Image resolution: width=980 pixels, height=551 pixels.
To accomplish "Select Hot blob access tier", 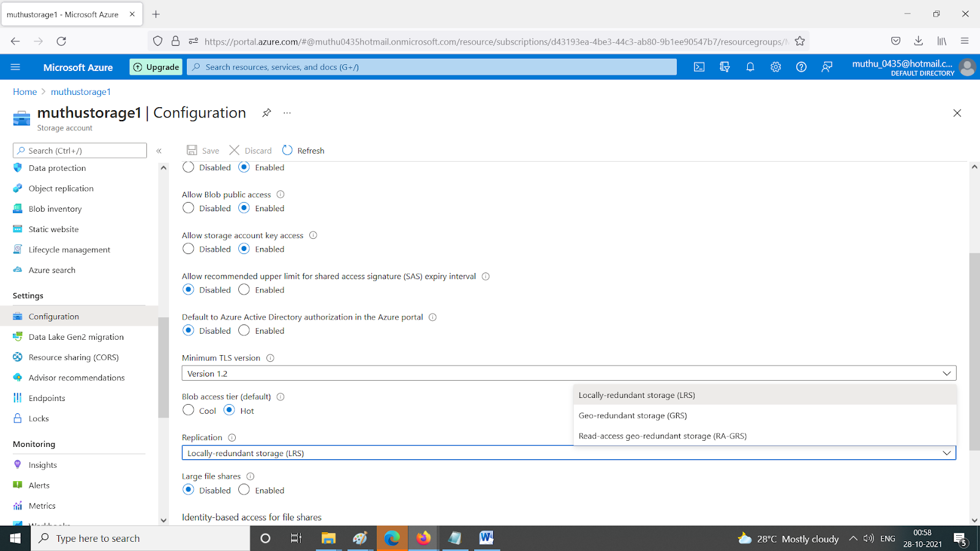I will pos(229,410).
